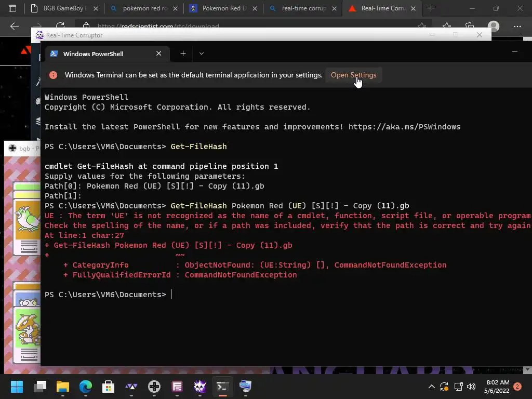Click the aka.ms/PSWindows link
Screen dimensions: 532x399
(x=404, y=127)
